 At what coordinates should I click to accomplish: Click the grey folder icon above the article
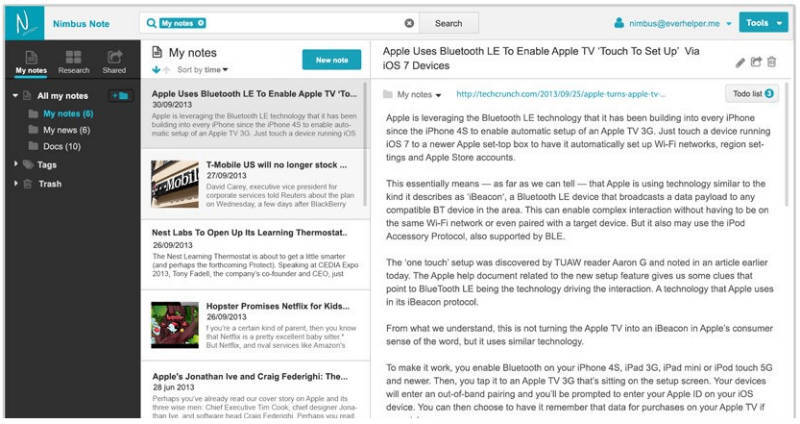click(x=388, y=94)
